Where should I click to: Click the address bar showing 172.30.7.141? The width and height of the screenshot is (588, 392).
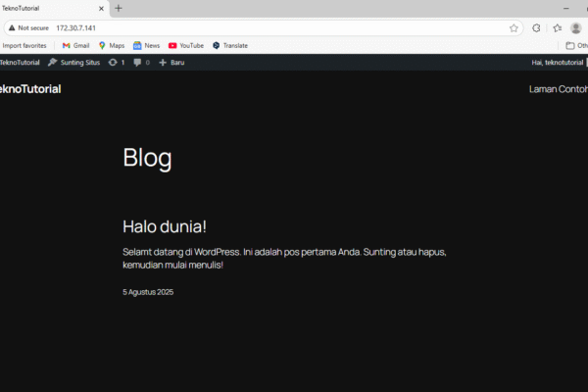[x=264, y=28]
